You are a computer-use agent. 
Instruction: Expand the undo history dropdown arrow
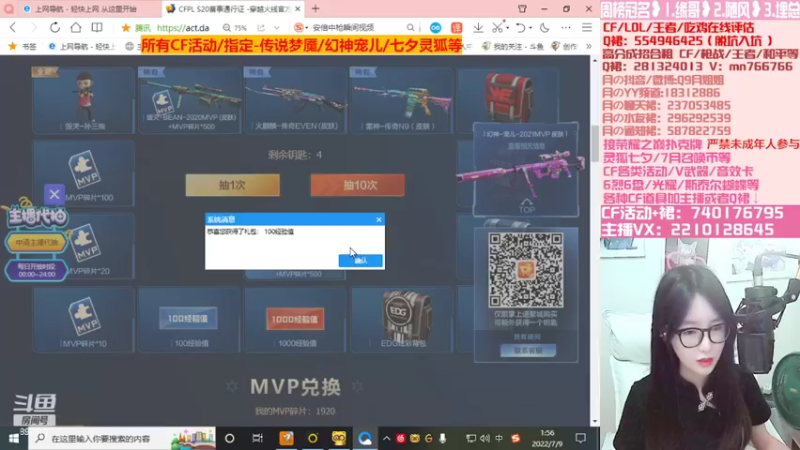click(x=530, y=28)
